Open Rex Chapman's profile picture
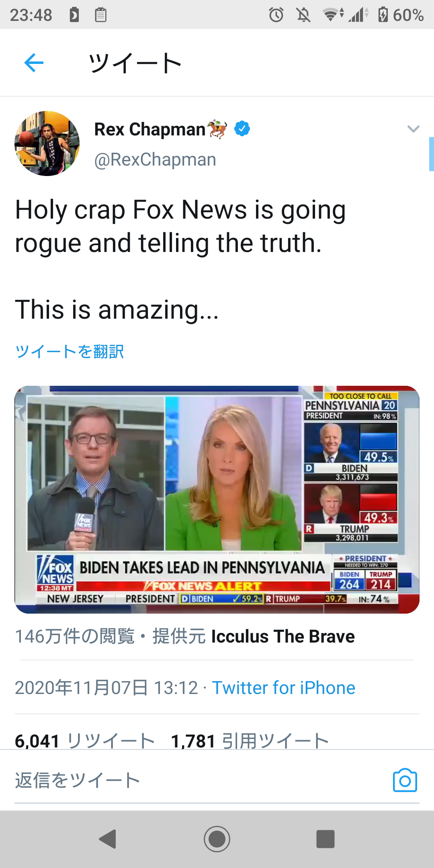 [x=47, y=143]
